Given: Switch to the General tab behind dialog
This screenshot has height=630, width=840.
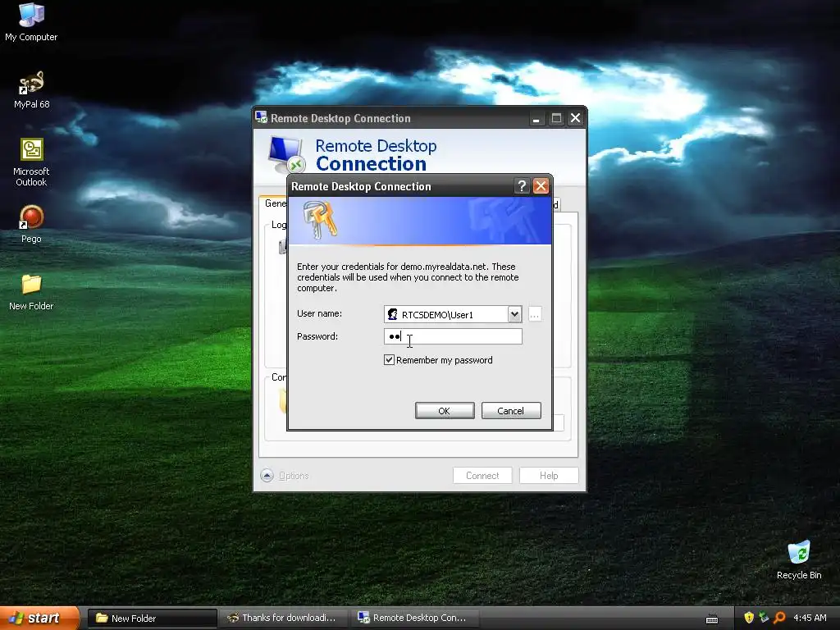Looking at the screenshot, I should click(x=274, y=203).
